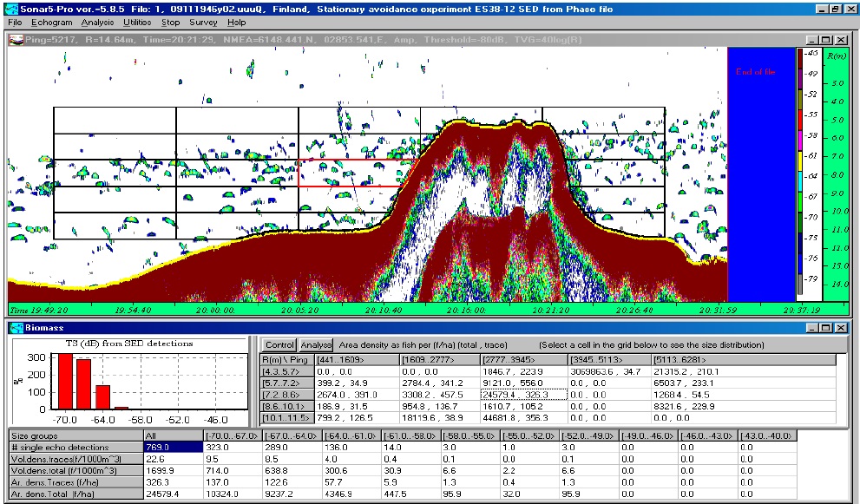This screenshot has height=504, width=860.
Task: Click the Biomass window's title bar icon
Action: tap(15, 329)
